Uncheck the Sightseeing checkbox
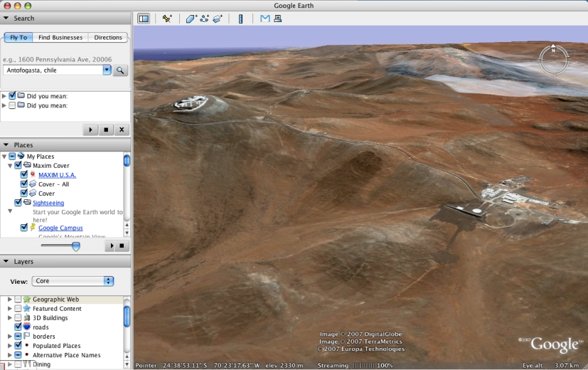 pos(18,202)
